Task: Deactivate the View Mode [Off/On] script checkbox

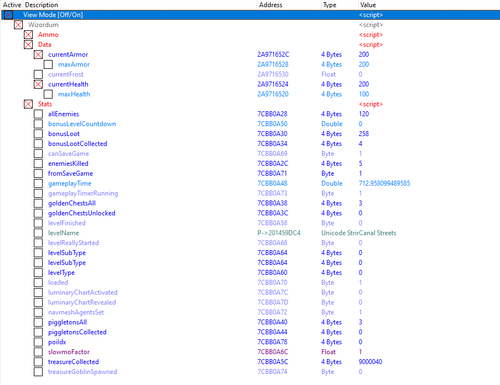Action: 8,15
